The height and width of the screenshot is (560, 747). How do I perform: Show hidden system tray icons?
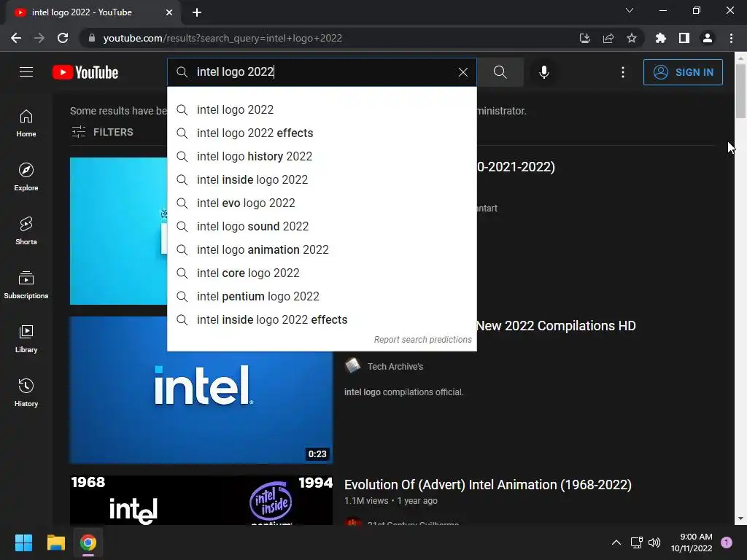(x=616, y=542)
